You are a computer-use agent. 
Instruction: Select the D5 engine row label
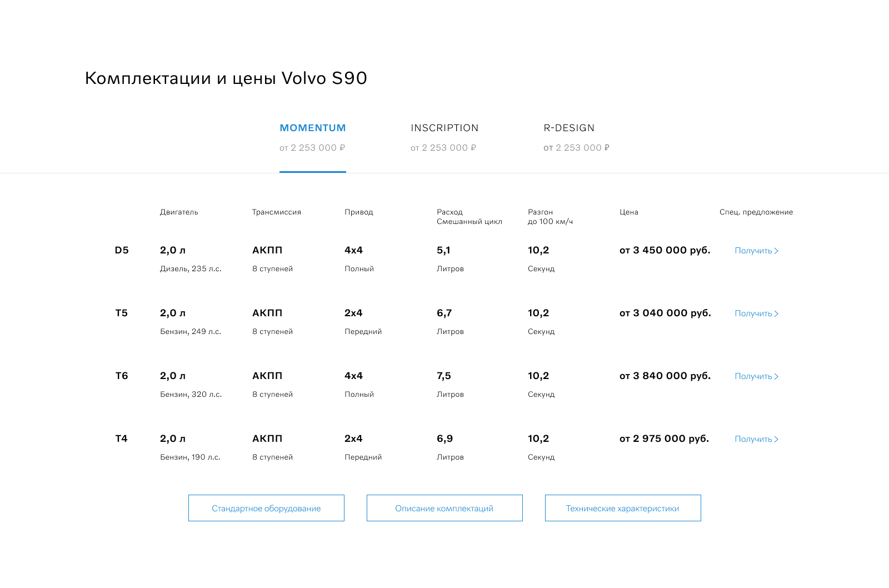coord(122,250)
